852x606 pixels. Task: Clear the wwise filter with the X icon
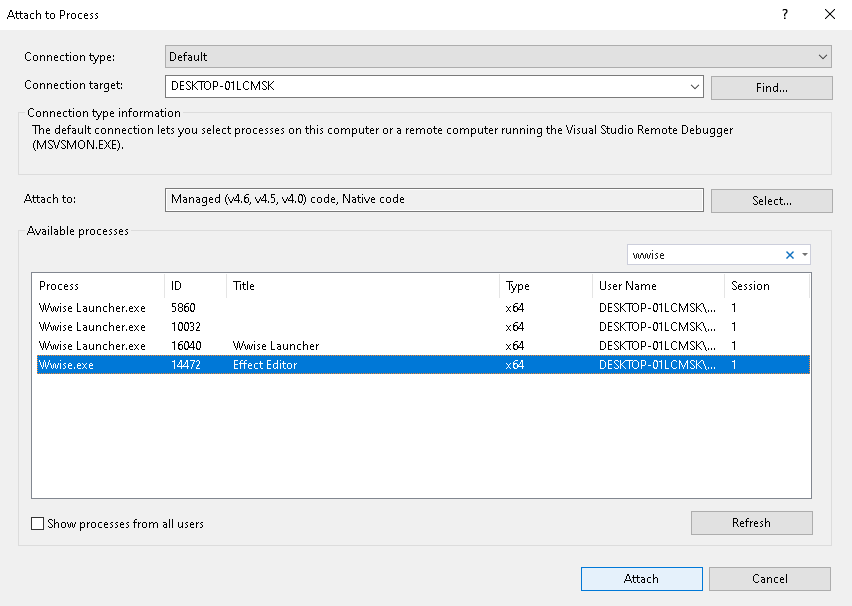(790, 255)
